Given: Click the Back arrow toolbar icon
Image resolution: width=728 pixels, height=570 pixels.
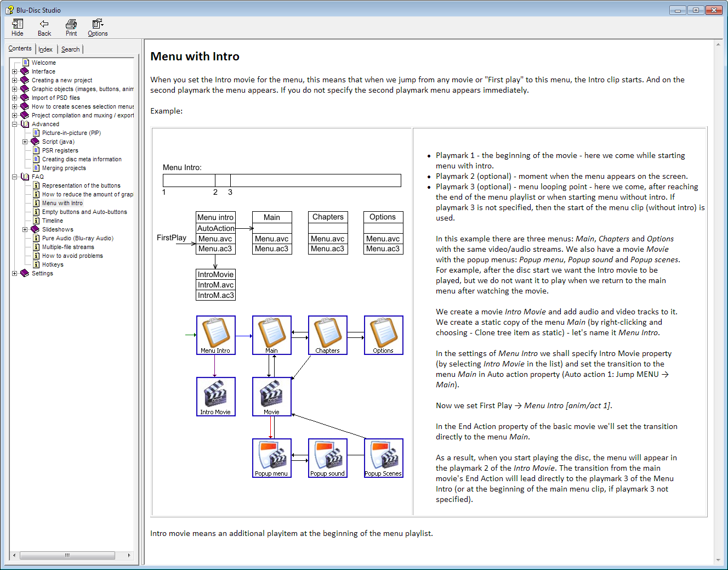Looking at the screenshot, I should 44,24.
